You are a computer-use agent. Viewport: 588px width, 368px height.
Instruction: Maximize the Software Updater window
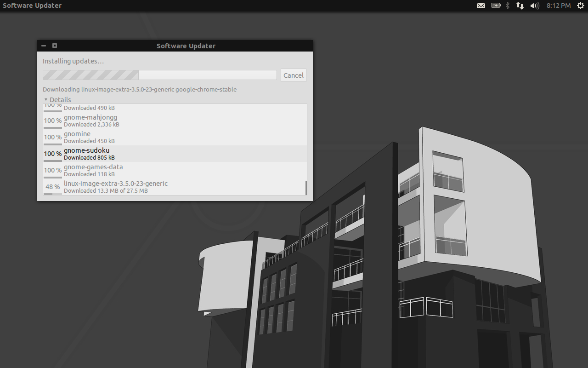coord(55,46)
